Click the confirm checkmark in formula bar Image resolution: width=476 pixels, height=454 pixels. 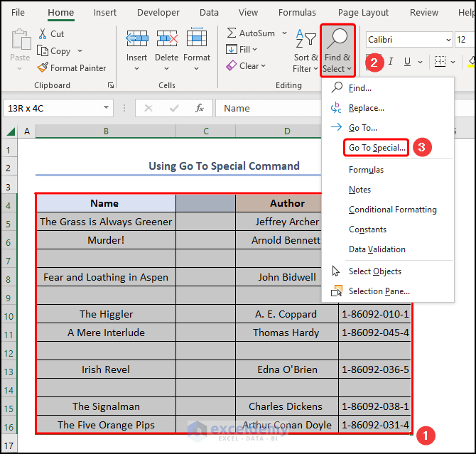point(174,108)
